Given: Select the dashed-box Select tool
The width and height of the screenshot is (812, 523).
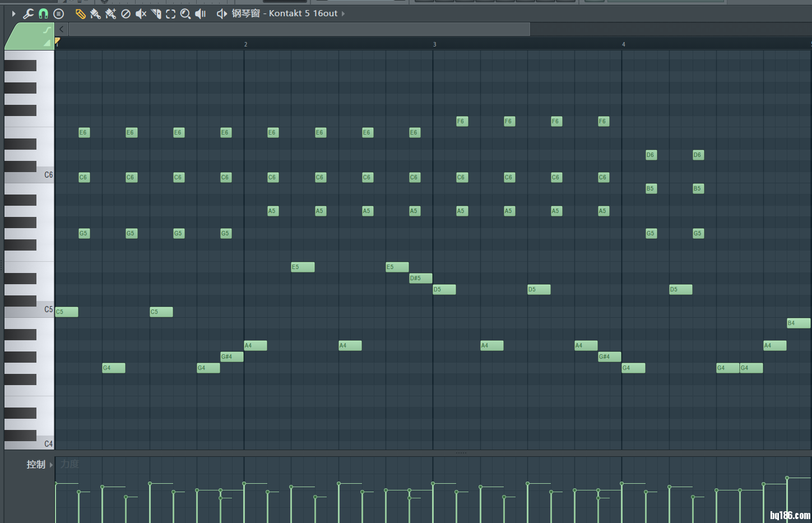Looking at the screenshot, I should [x=170, y=13].
